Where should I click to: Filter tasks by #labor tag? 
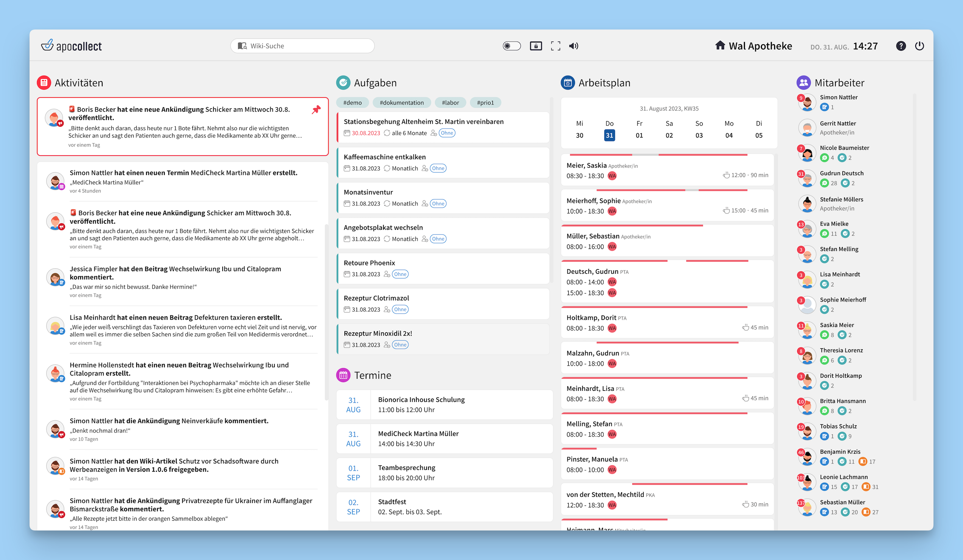point(450,103)
